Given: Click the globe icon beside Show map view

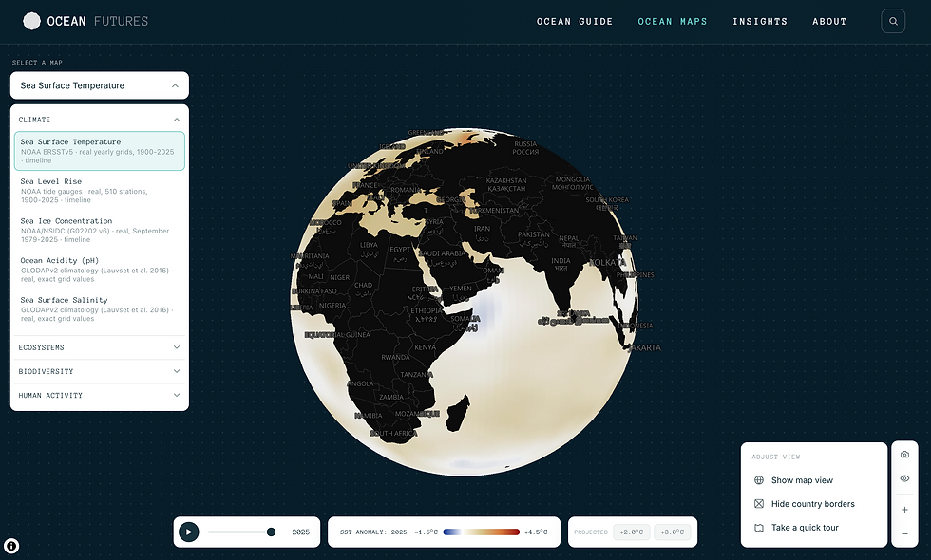Looking at the screenshot, I should coord(759,480).
